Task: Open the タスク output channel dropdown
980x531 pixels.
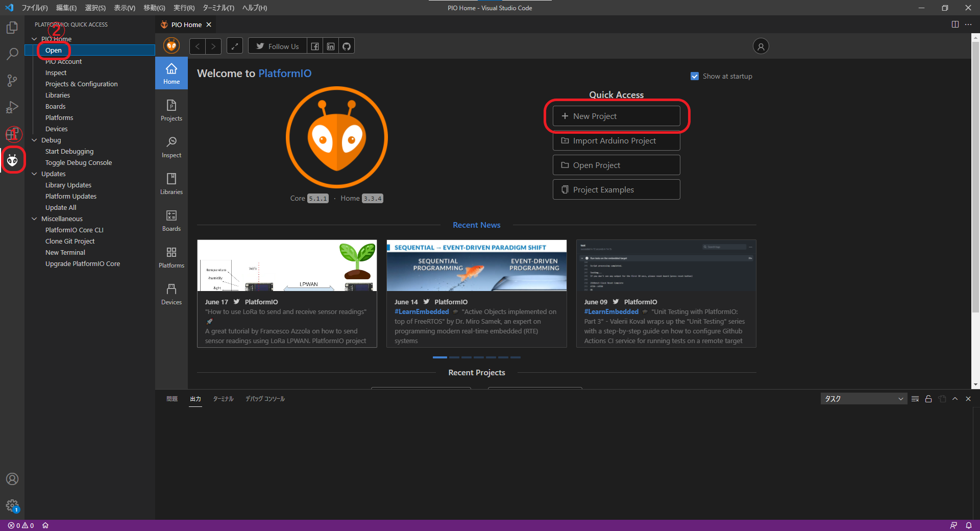Action: click(863, 399)
